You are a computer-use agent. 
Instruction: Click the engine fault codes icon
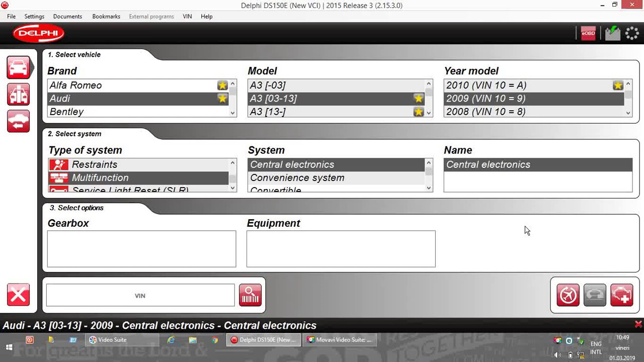[621, 295]
